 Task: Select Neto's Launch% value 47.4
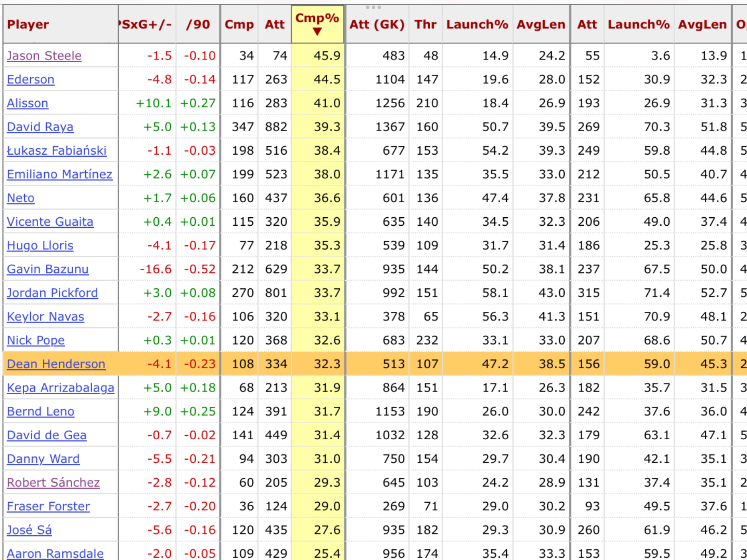click(x=495, y=198)
